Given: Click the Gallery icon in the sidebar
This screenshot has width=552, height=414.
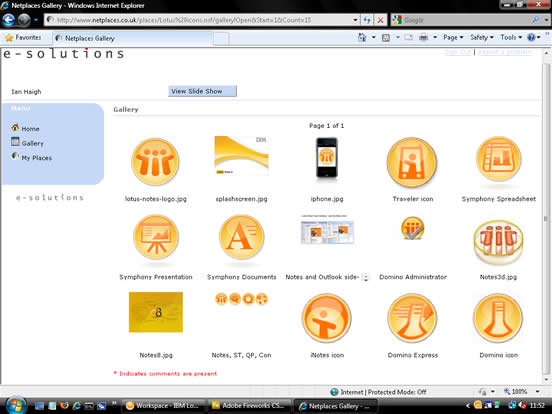Looking at the screenshot, I should point(15,142).
